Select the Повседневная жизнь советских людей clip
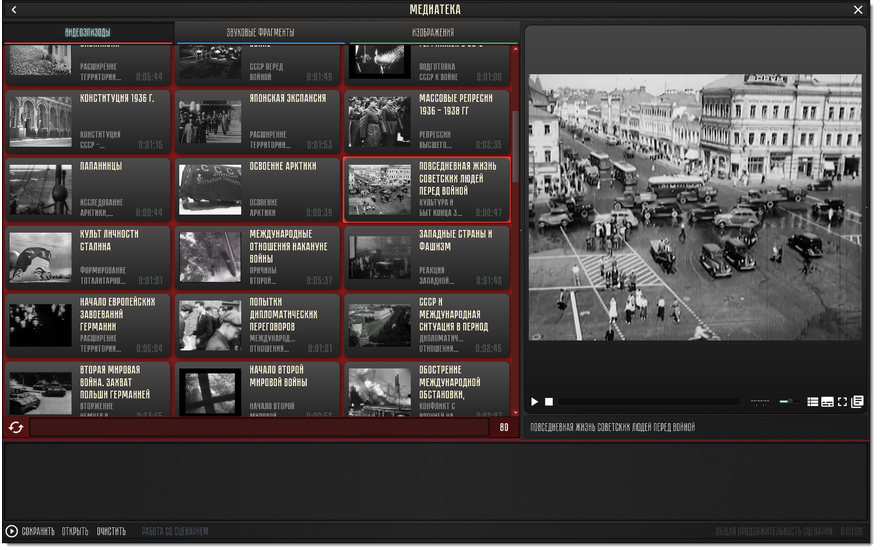The image size is (880, 550). coord(427,190)
